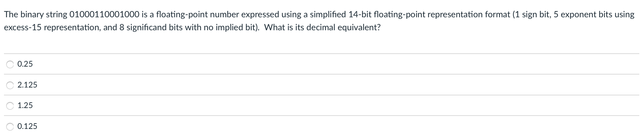Click the opening words 'The binary string'
The image size is (644, 139).
coord(36,15)
